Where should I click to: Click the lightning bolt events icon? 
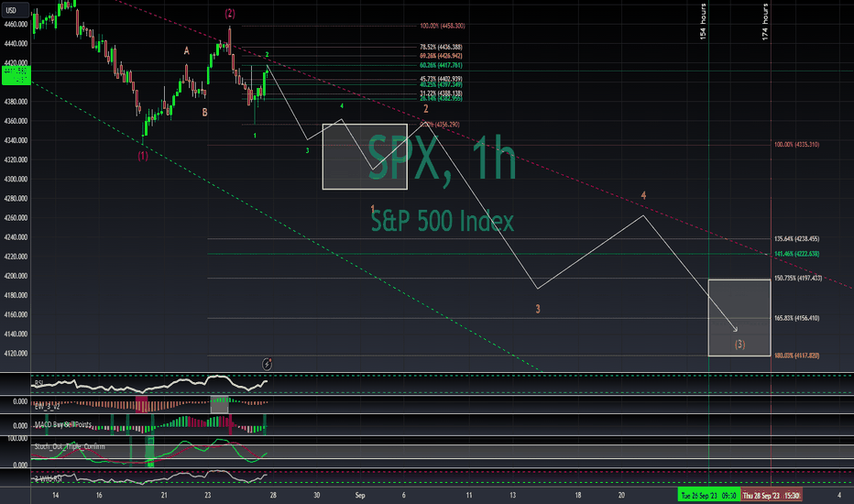[267, 364]
